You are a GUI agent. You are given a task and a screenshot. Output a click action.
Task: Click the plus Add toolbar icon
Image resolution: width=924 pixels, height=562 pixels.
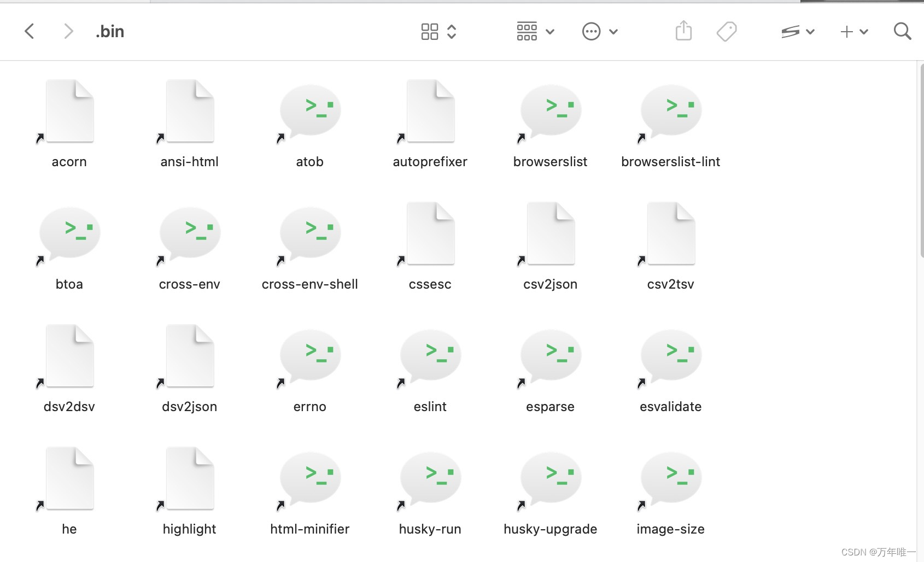(846, 32)
